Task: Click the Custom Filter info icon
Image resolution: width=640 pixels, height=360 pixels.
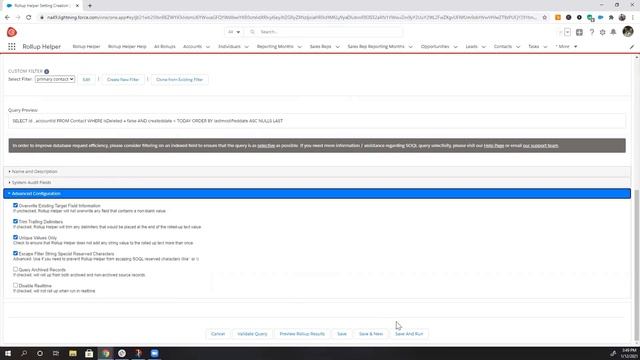Action: (x=47, y=71)
